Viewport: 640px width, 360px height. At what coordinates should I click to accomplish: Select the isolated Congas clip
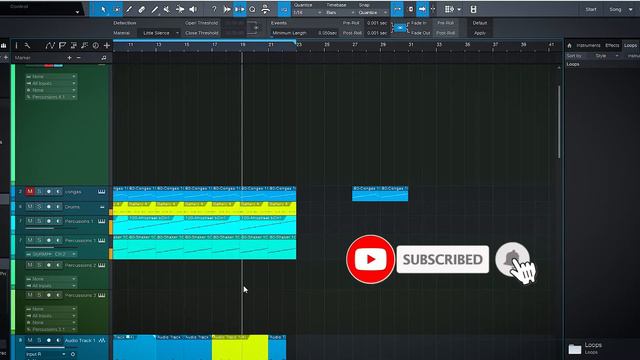coord(380,193)
